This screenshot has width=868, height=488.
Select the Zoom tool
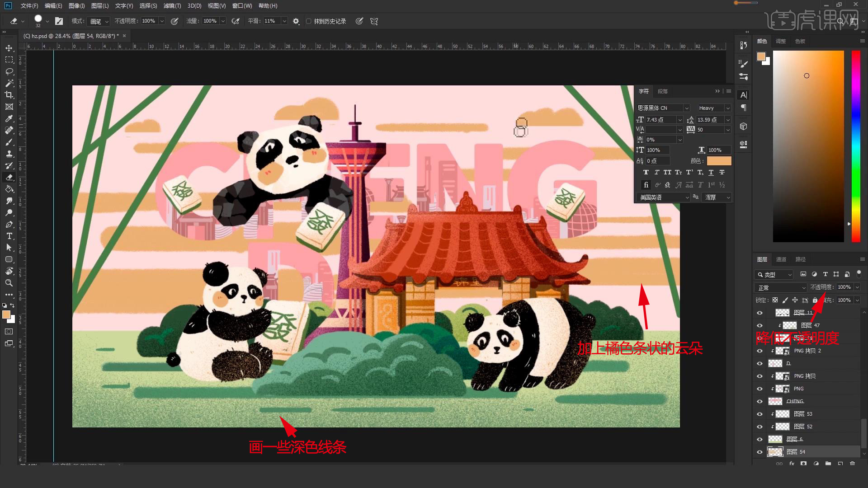[x=9, y=283]
